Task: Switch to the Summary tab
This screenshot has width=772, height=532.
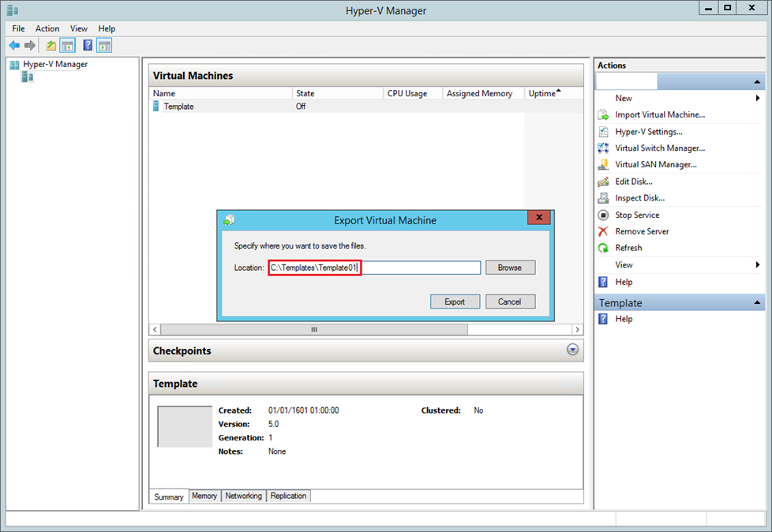Action: [x=168, y=496]
